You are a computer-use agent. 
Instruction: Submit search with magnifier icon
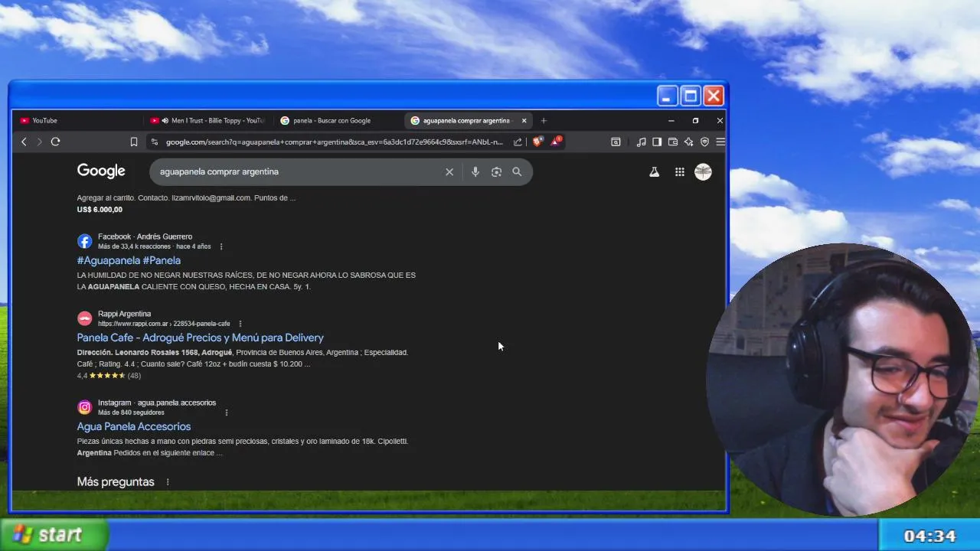click(x=517, y=172)
